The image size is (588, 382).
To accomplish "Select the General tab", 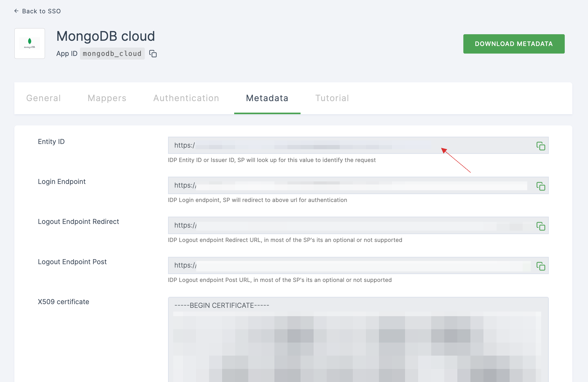I will tap(43, 98).
